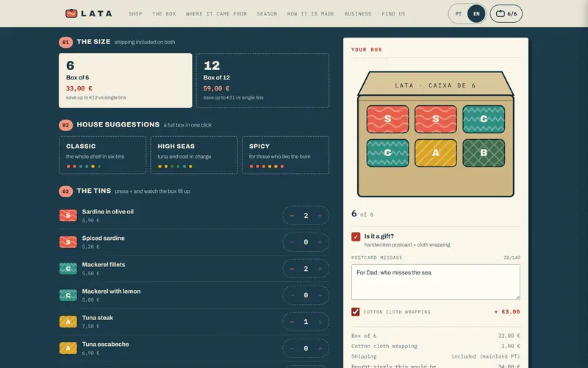The height and width of the screenshot is (368, 588).
Task: Click the 59,00 € price on Box of 12
Action: coord(216,88)
